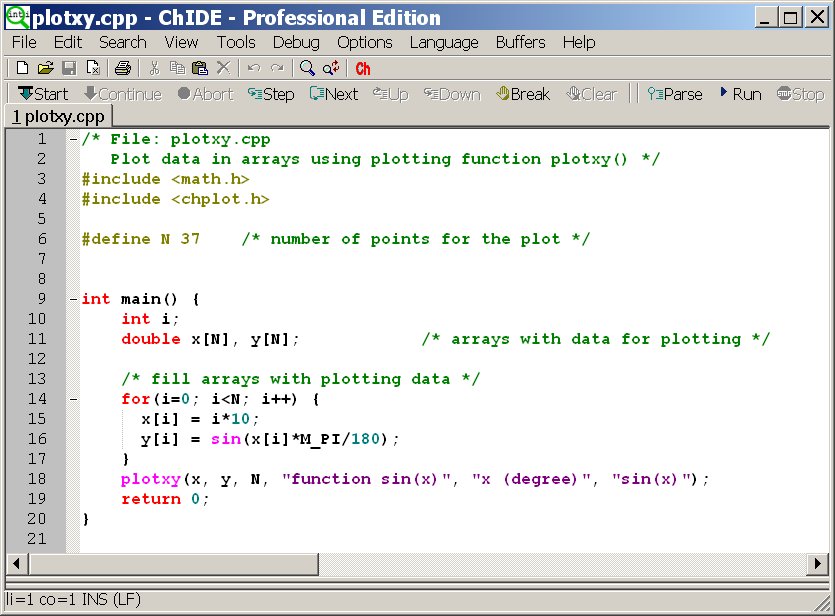Open the Language menu
This screenshot has height=616, width=835.
[444, 42]
